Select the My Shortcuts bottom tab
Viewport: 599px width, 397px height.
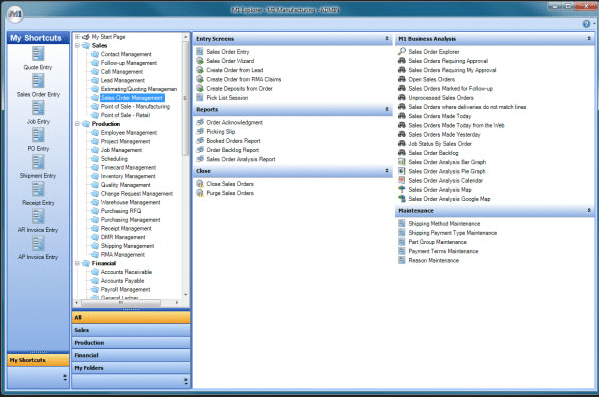[38, 360]
